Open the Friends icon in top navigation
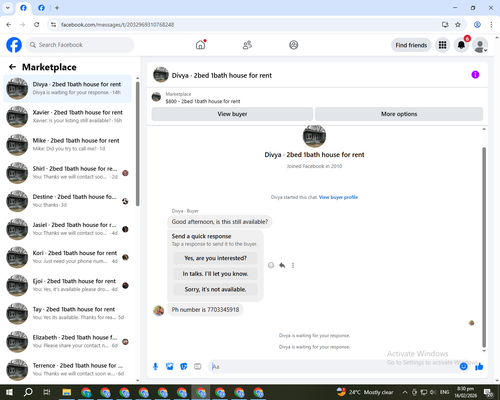The width and height of the screenshot is (500, 400). (x=247, y=45)
